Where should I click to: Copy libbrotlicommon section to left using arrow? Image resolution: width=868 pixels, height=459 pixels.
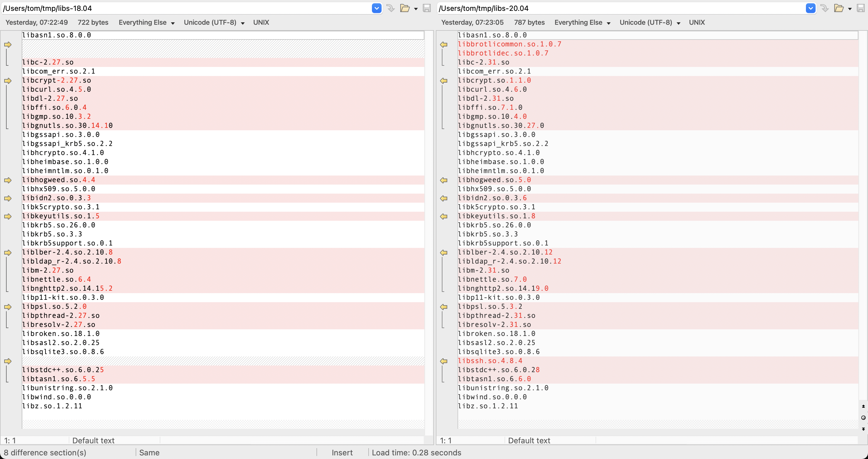444,45
